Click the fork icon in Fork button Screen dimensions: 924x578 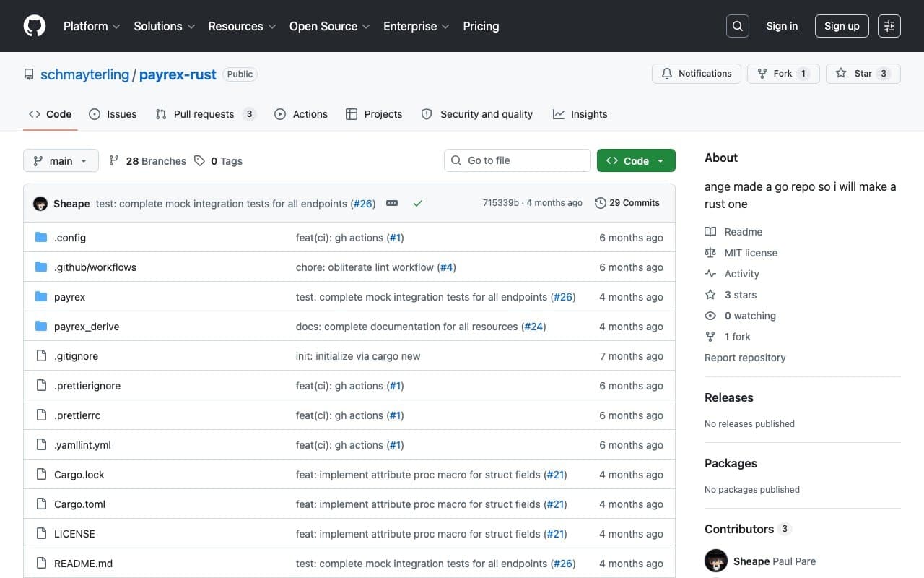pyautogui.click(x=762, y=74)
